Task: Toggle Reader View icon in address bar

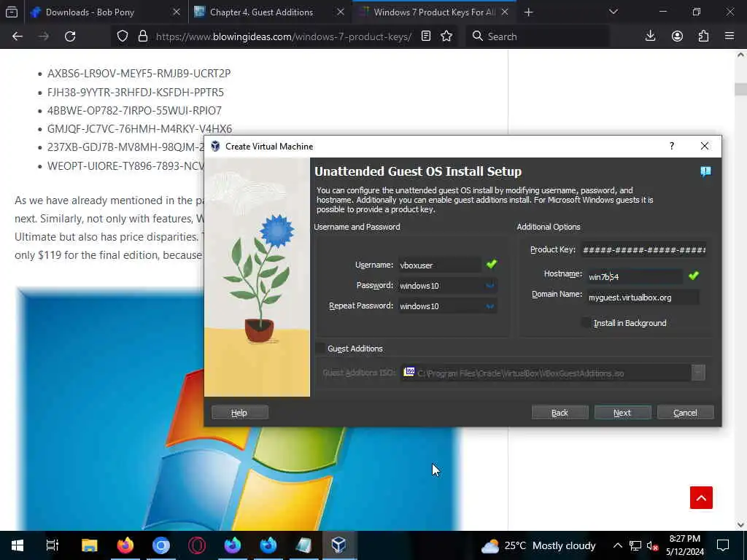Action: pyautogui.click(x=426, y=36)
